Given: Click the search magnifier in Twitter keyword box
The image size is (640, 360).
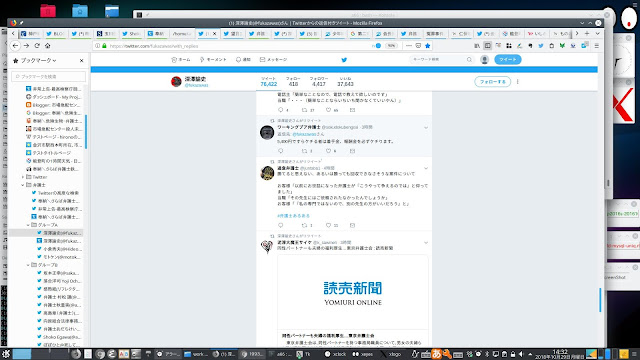Looking at the screenshot, I should [x=469, y=60].
